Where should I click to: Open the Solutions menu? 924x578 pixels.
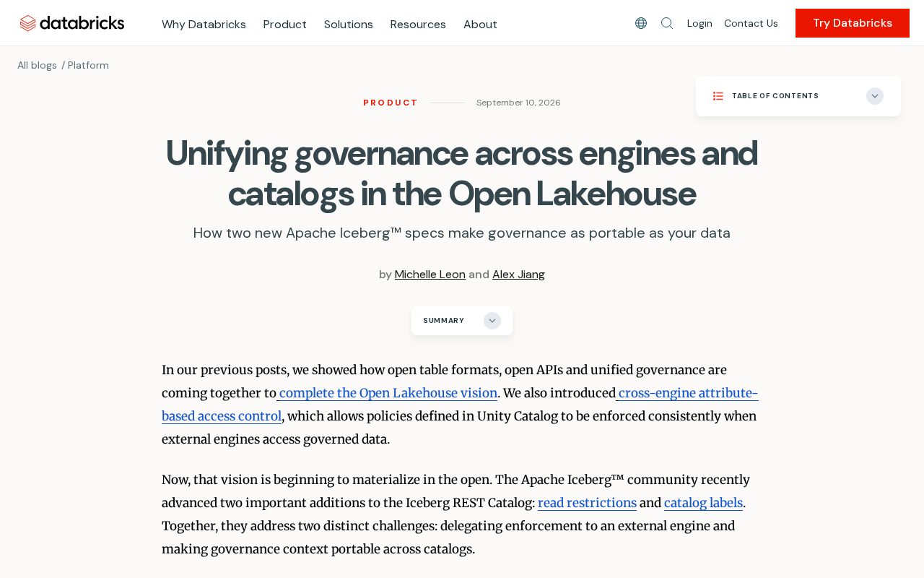pyautogui.click(x=349, y=24)
